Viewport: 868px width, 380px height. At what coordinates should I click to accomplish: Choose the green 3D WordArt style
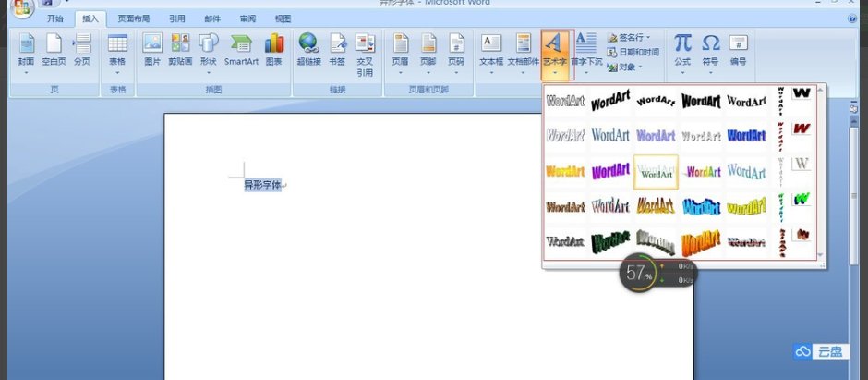point(610,242)
